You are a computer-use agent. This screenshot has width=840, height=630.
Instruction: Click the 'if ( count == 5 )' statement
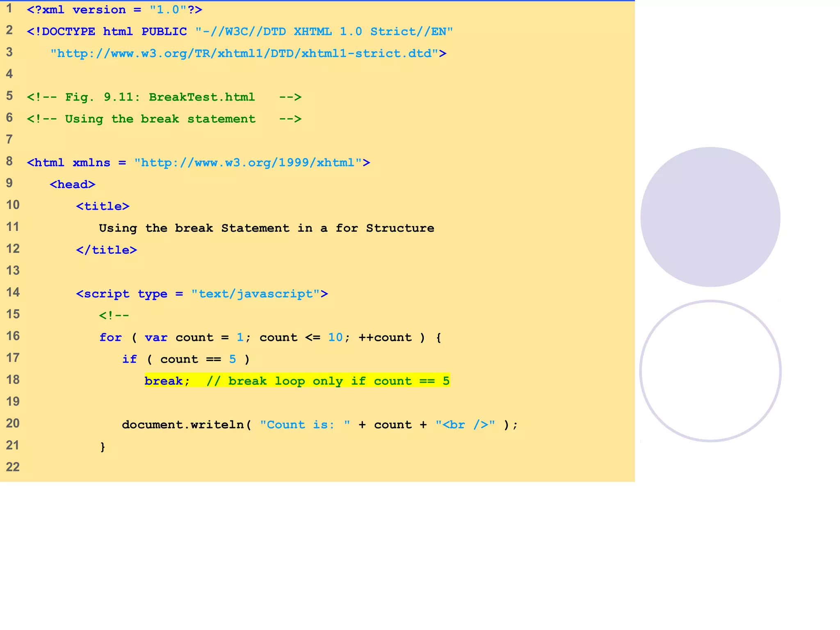[186, 359]
